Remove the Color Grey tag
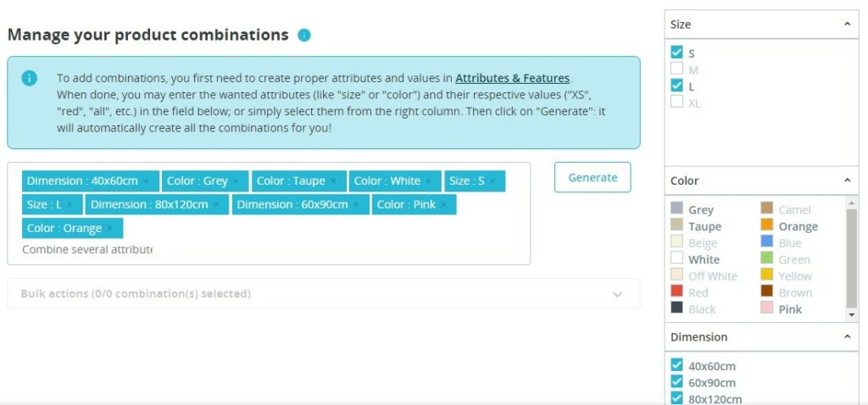The image size is (868, 405). pyautogui.click(x=236, y=181)
